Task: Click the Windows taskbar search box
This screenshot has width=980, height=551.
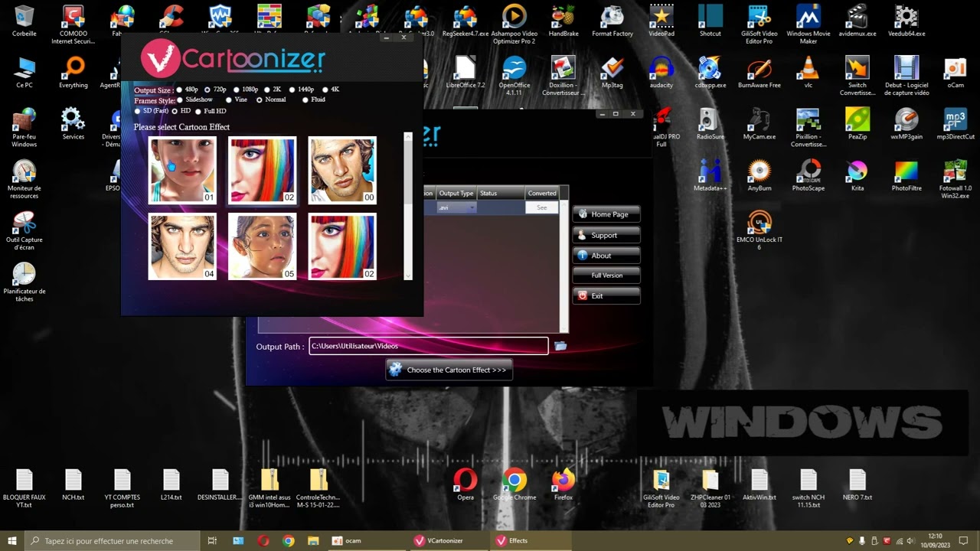Action: 113,540
